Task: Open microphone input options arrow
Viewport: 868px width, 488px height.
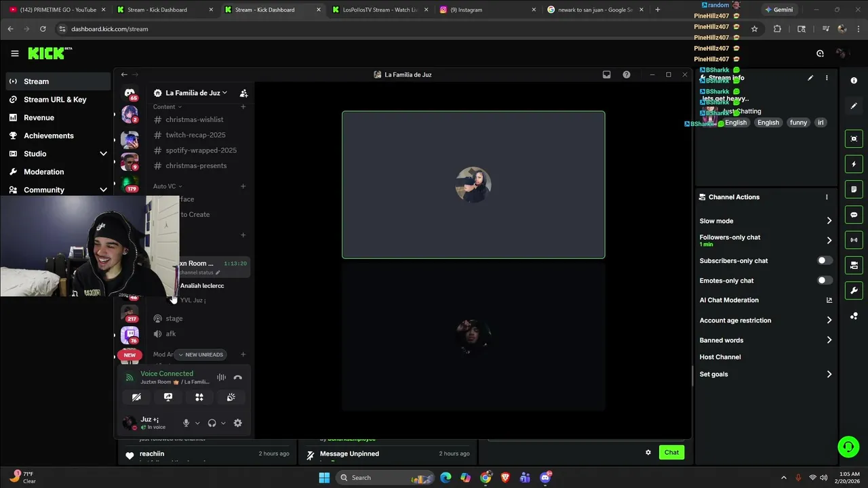Action: (x=197, y=423)
